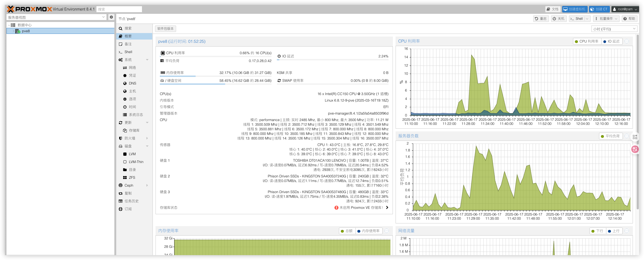This screenshot has height=260, width=644.
Task: Toggle the 平均负荷 legend series
Action: coord(610,136)
